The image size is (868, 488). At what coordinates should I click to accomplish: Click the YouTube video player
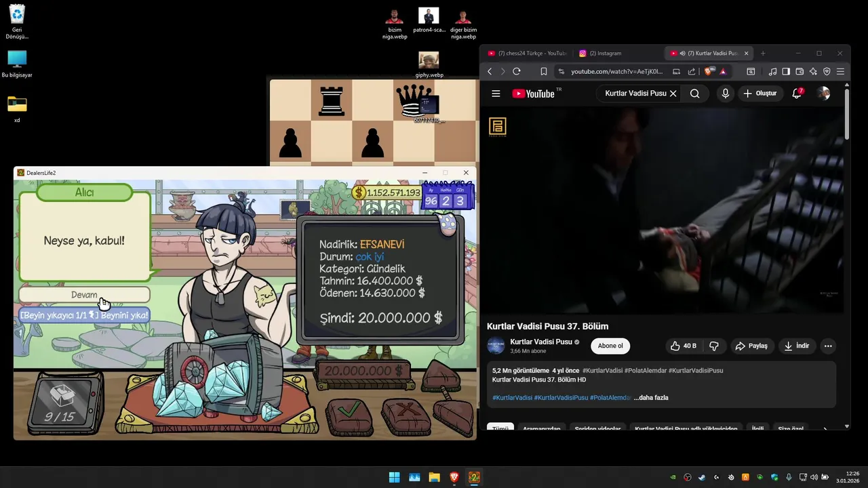point(665,210)
